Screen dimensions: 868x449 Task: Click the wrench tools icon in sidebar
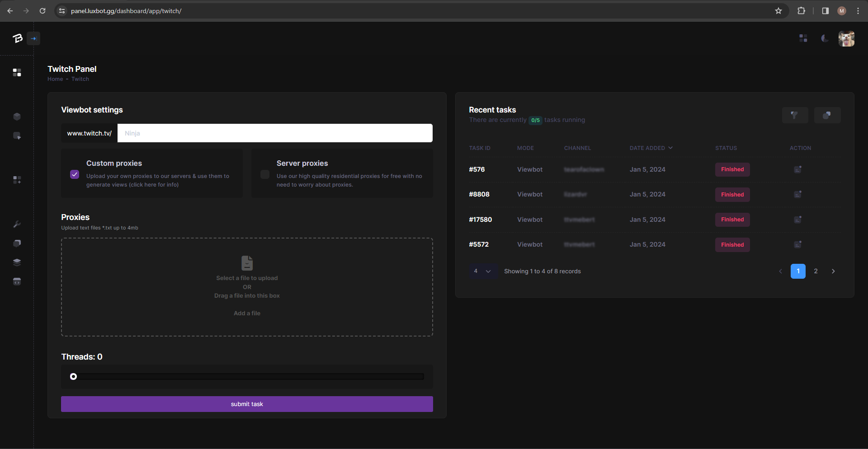coord(17,224)
